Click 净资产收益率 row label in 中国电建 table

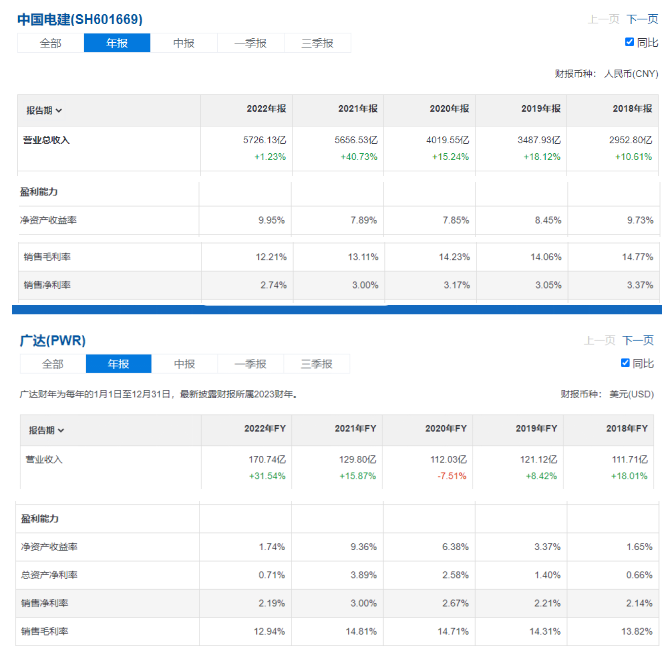tap(48, 220)
